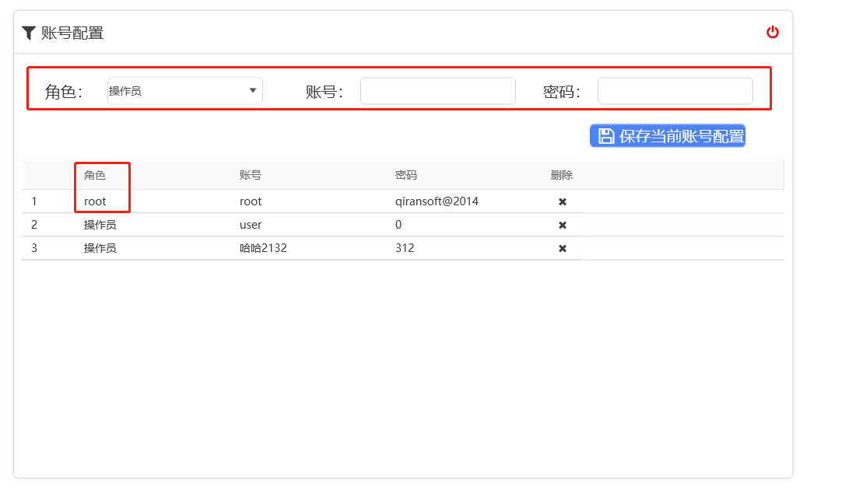Click the 密码 column header
856x504 pixels.
(x=405, y=175)
